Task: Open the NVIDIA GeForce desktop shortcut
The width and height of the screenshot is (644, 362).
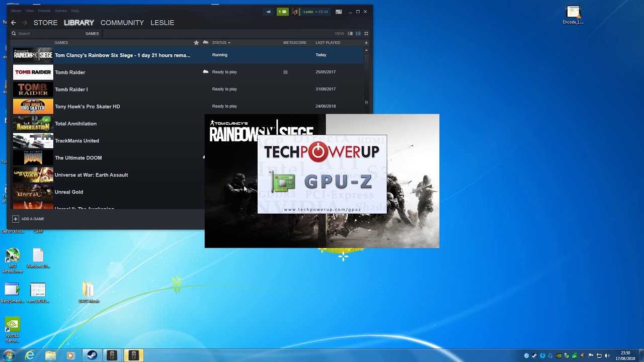Action: click(13, 330)
